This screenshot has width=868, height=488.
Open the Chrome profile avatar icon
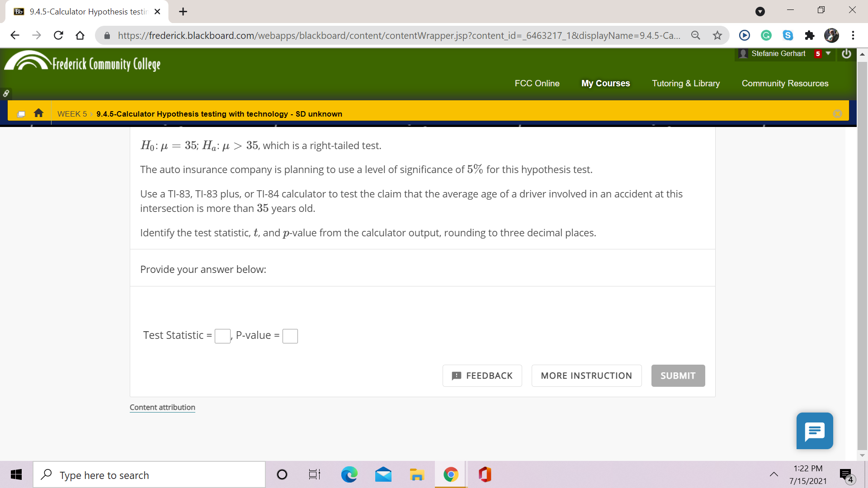pyautogui.click(x=831, y=35)
